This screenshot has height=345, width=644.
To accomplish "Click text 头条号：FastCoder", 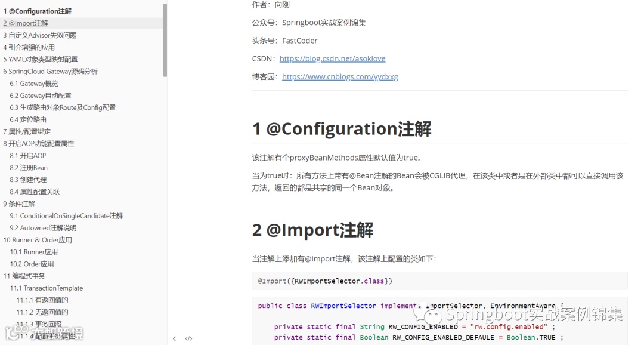I will point(284,41).
